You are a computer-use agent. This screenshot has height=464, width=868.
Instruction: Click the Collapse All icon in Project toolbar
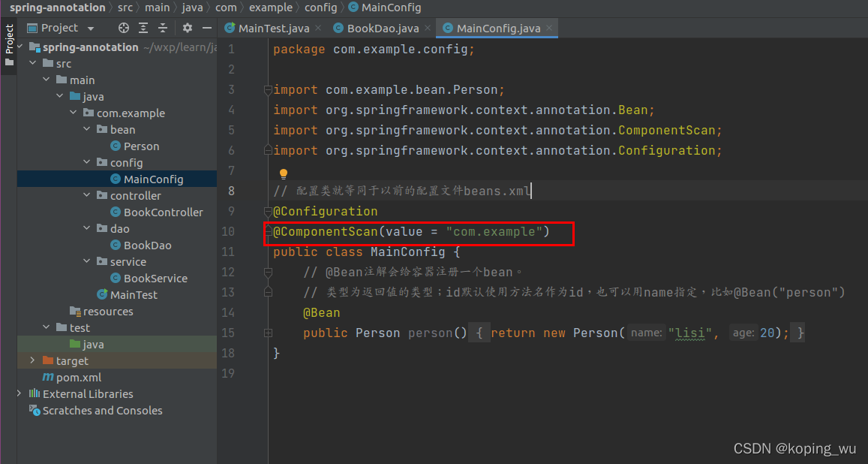[163, 28]
